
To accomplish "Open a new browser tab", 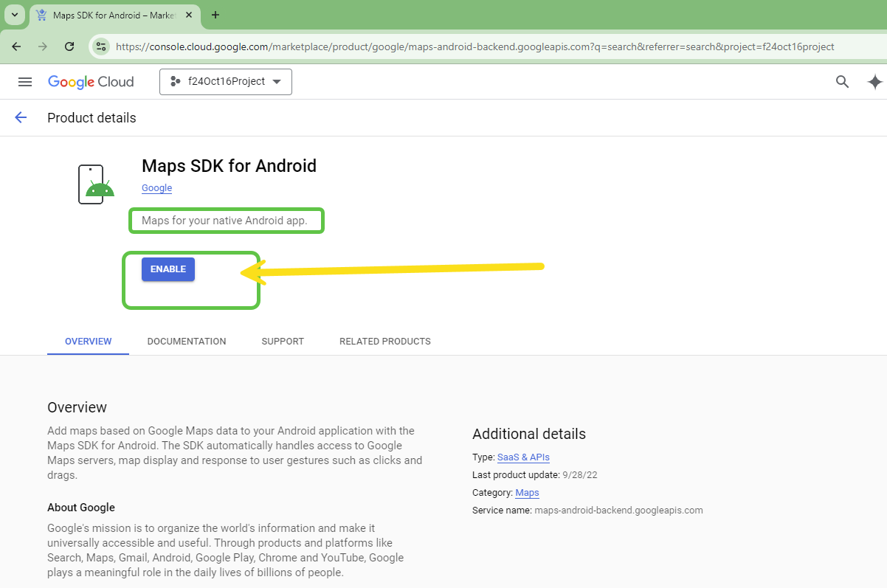I will coord(215,15).
